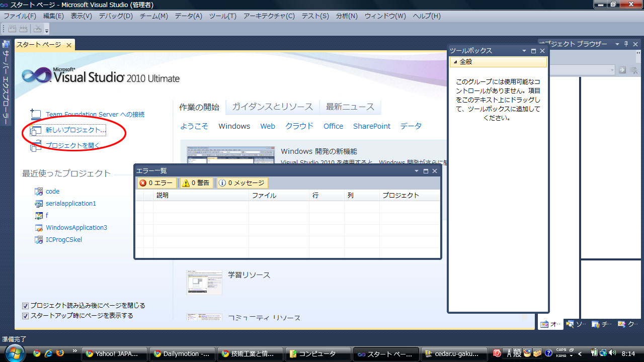Open the デバッグ(D) menu
The width and height of the screenshot is (644, 362).
[x=116, y=16]
